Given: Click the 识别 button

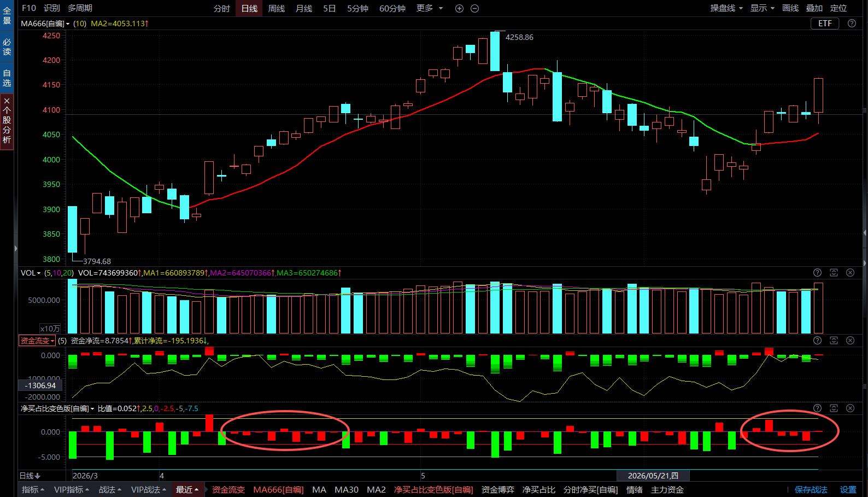Looking at the screenshot, I should pos(52,8).
